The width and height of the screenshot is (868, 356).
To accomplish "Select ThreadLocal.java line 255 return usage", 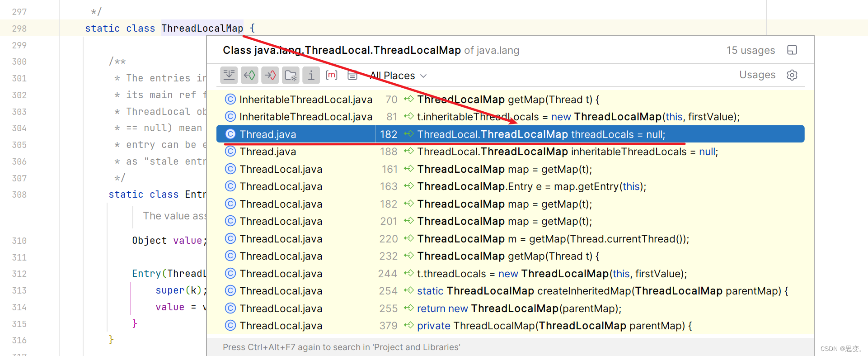I will [511, 309].
